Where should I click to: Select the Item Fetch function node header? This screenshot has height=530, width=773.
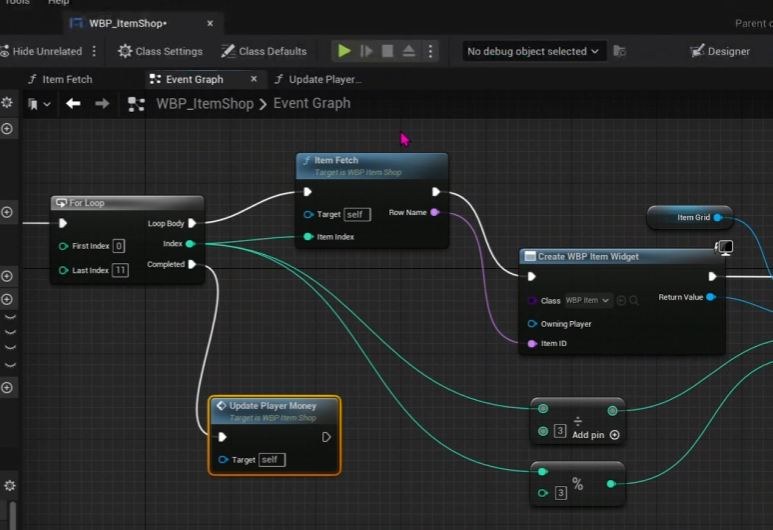coord(372,166)
